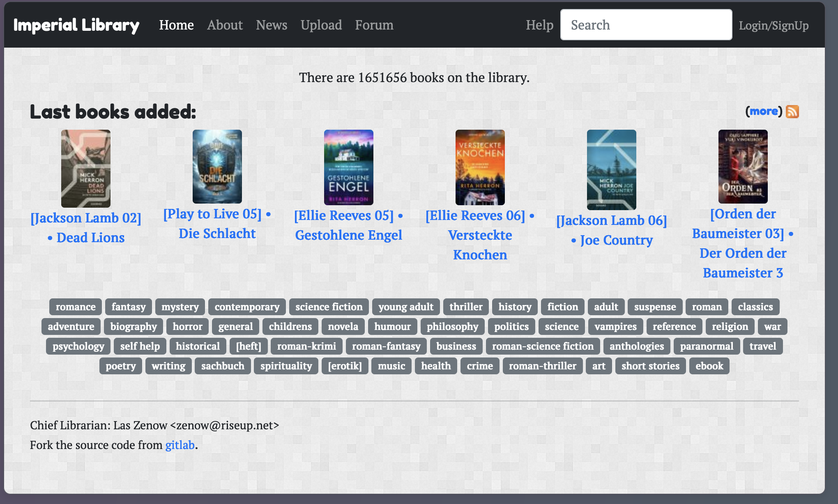Select the [erotik] tag
The width and height of the screenshot is (838, 504).
click(345, 366)
